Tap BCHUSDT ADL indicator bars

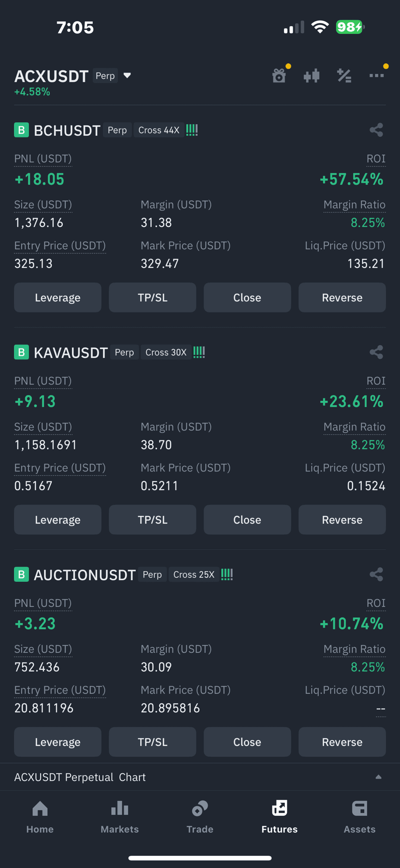coord(192,130)
